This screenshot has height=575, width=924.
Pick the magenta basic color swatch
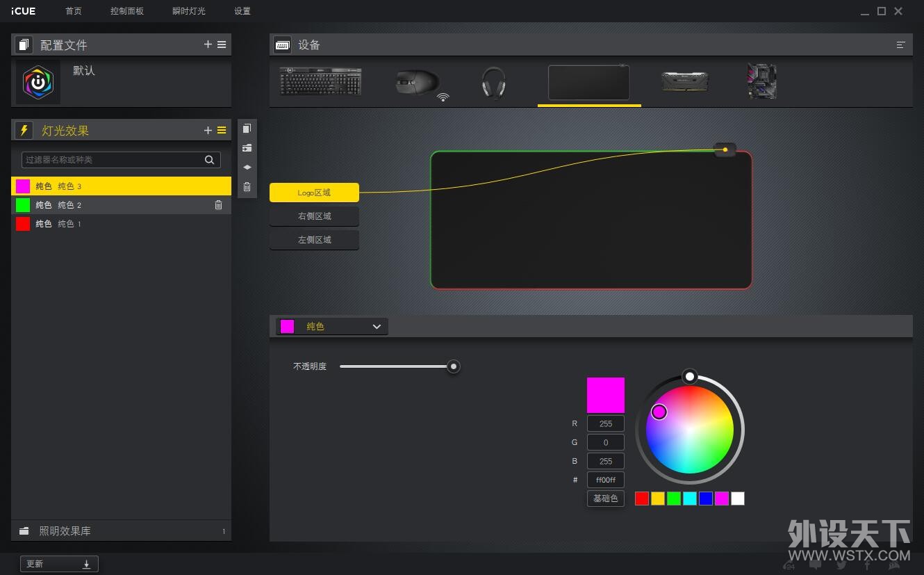tap(722, 499)
